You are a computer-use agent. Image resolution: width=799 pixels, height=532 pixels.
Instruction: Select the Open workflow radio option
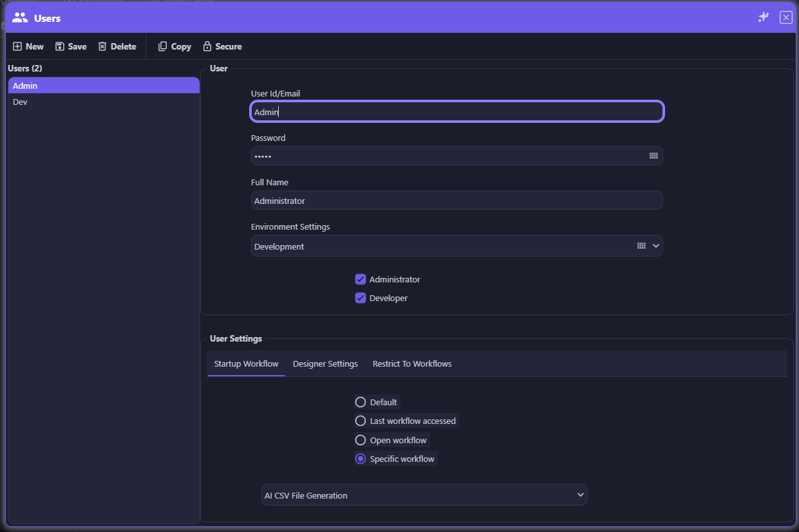tap(361, 440)
